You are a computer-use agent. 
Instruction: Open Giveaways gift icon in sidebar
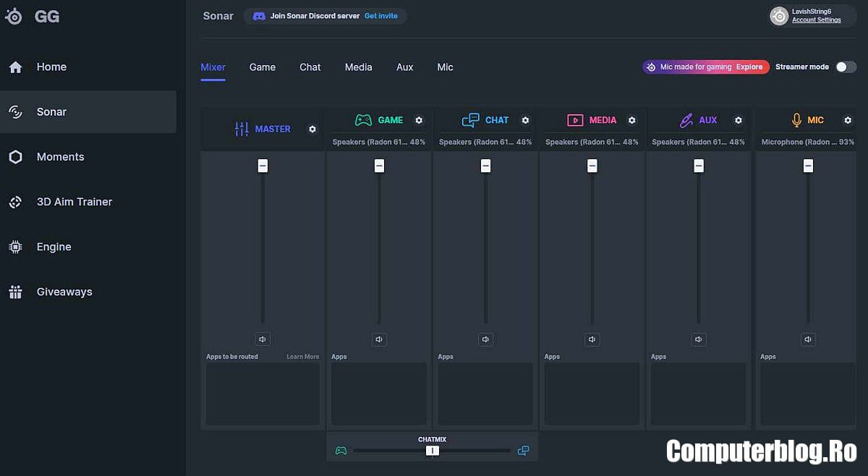(15, 292)
